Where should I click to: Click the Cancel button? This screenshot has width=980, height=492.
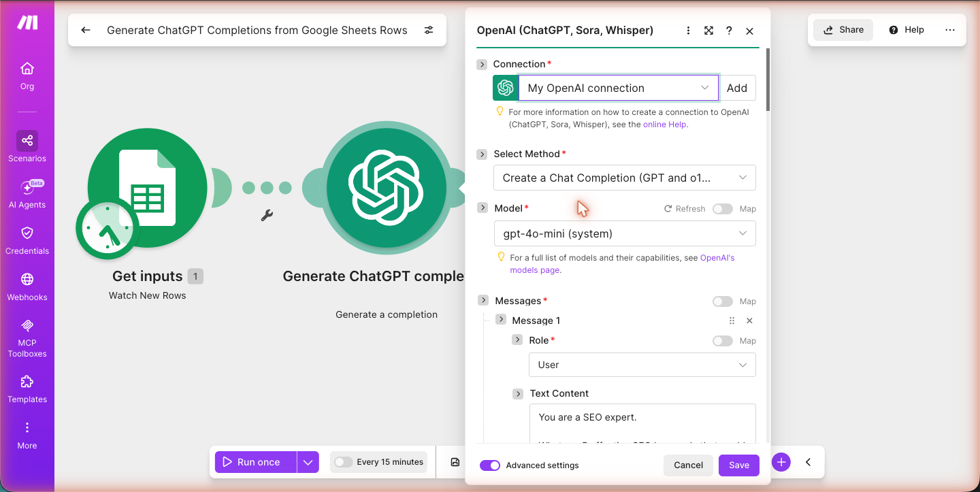tap(688, 465)
